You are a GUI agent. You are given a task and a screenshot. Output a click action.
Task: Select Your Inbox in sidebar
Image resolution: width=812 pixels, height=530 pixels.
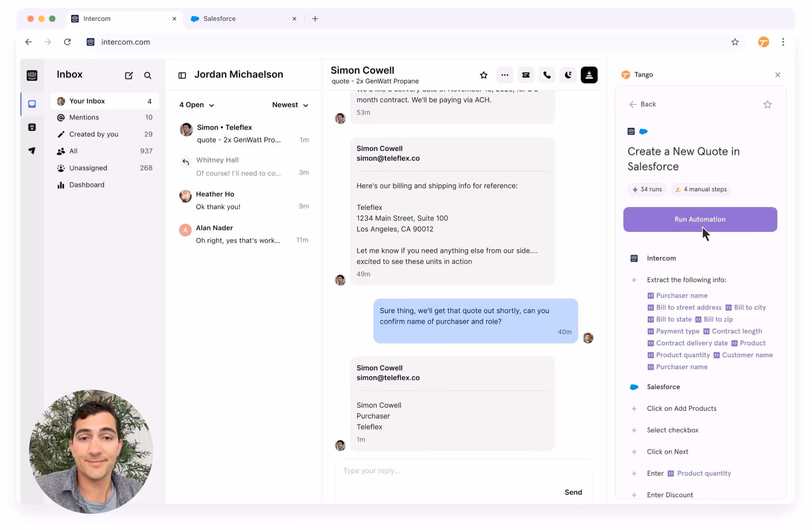pos(104,101)
